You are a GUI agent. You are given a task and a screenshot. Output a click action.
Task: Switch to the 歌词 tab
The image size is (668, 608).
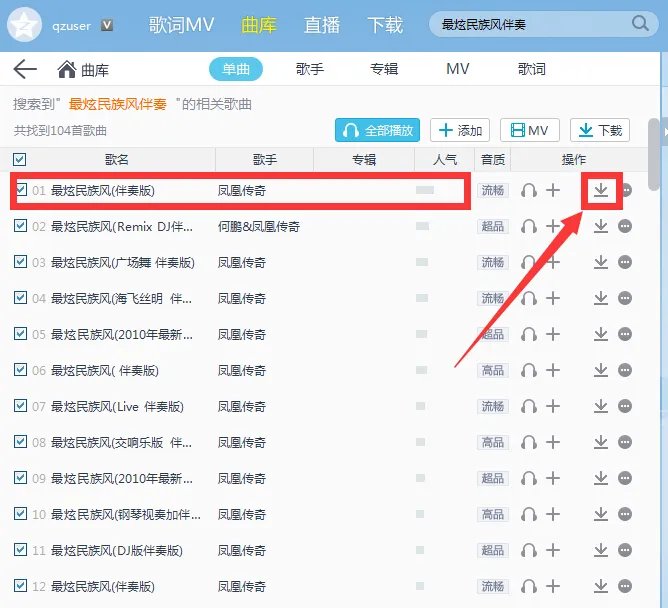(532, 69)
